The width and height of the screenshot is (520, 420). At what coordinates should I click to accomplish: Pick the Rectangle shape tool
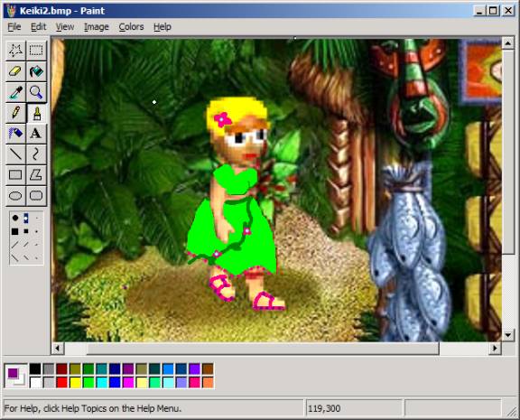click(15, 175)
